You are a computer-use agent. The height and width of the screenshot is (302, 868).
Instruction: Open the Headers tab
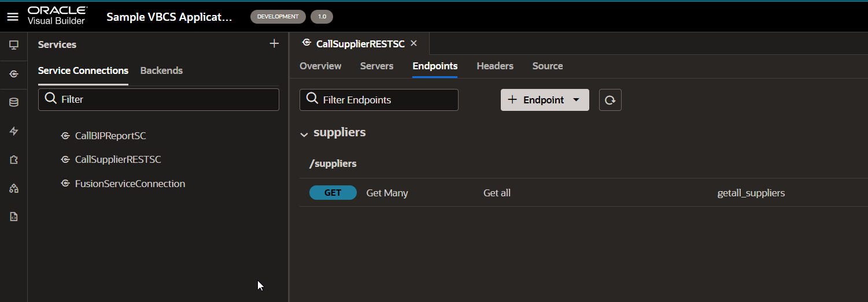tap(495, 66)
